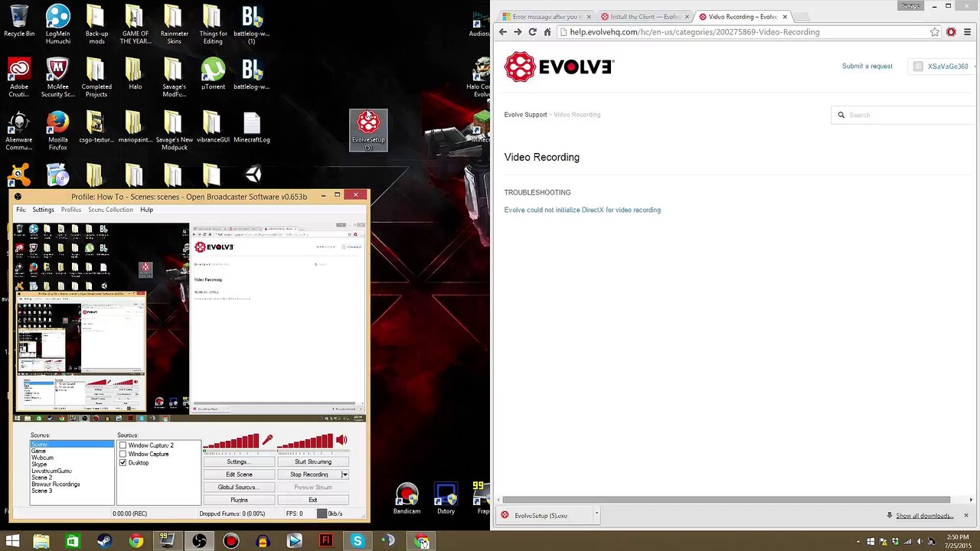Go back in Chrome browser
This screenshot has height=551, width=980.
pos(502,32)
